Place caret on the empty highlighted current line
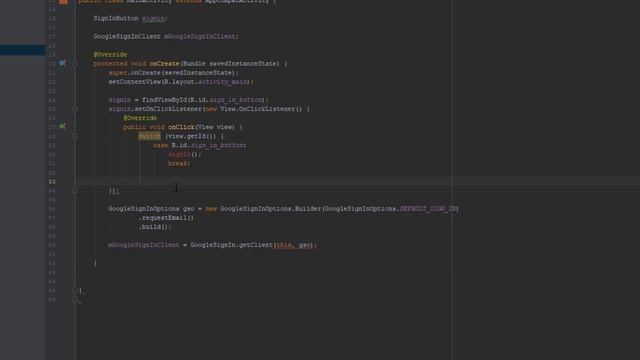 (x=358, y=181)
